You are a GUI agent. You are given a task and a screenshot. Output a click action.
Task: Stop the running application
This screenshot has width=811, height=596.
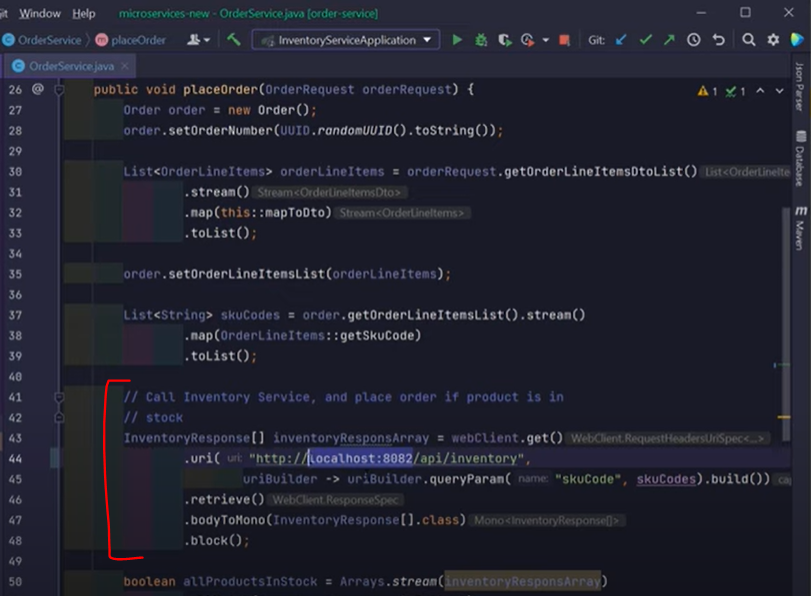564,40
